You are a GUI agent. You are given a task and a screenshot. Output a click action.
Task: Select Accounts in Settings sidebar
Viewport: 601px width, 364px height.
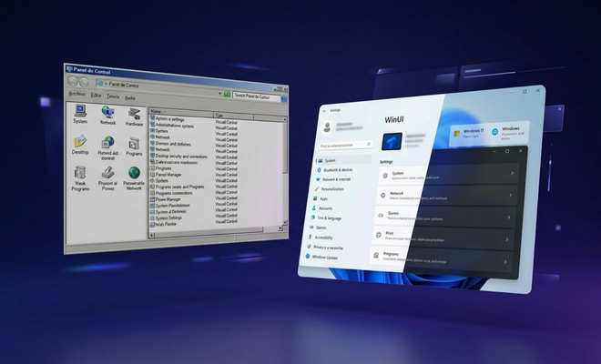point(322,208)
